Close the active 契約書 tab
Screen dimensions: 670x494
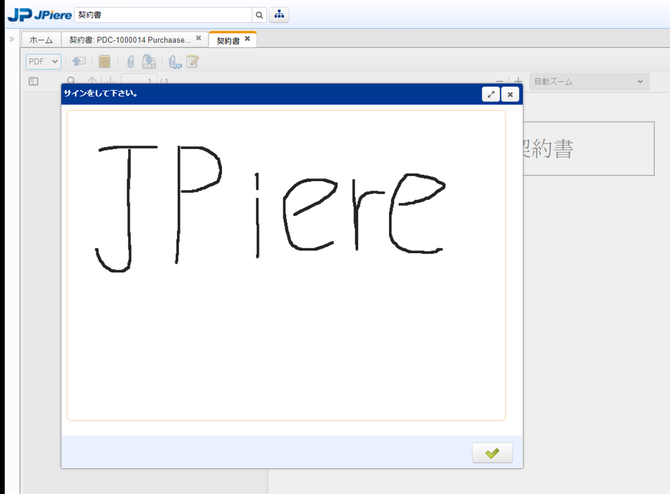pos(247,38)
